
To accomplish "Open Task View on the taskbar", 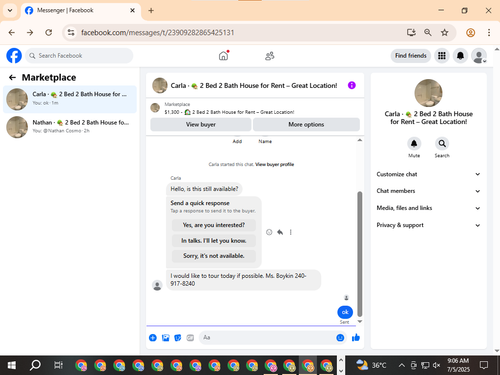I will point(58,365).
